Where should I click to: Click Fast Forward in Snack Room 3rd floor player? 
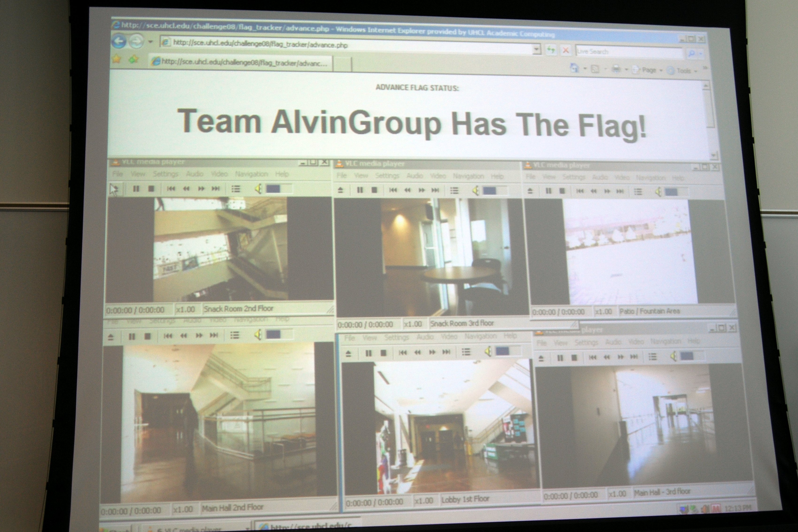(421, 190)
